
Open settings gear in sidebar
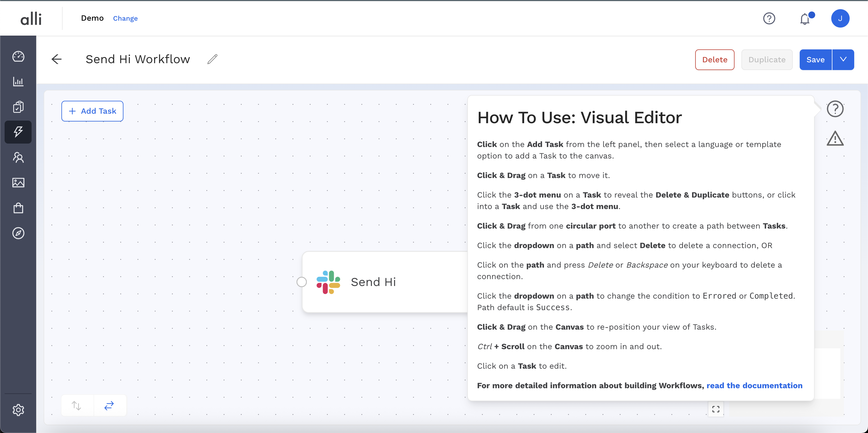(18, 410)
